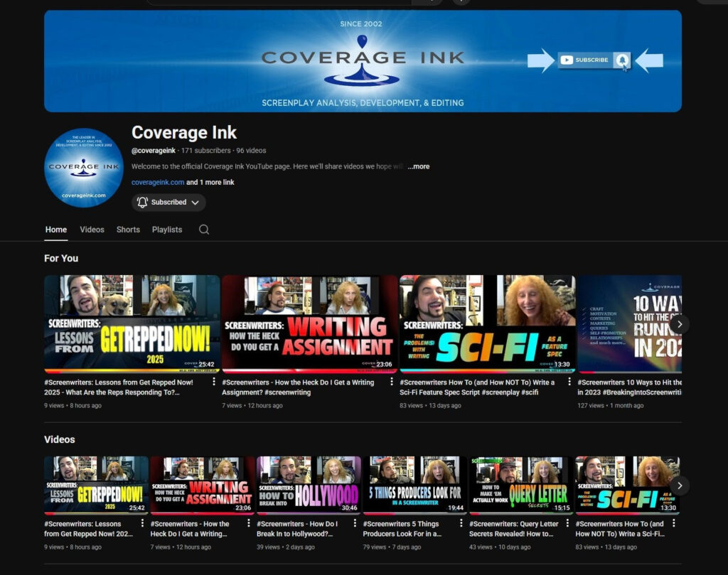Open three-dot menu for Break In to Hollywood video

click(x=355, y=524)
